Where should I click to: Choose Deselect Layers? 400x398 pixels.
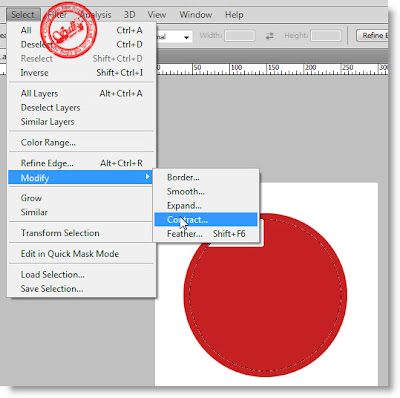click(82, 108)
